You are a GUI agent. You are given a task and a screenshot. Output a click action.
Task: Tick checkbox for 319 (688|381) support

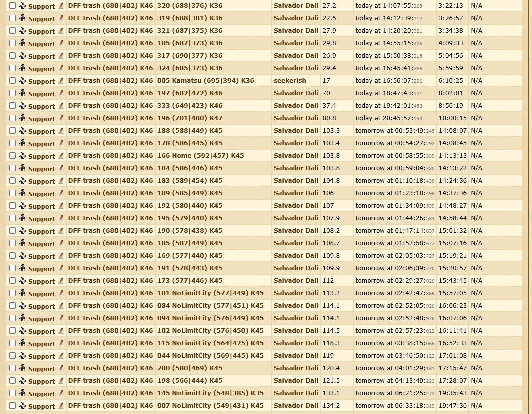(x=13, y=18)
